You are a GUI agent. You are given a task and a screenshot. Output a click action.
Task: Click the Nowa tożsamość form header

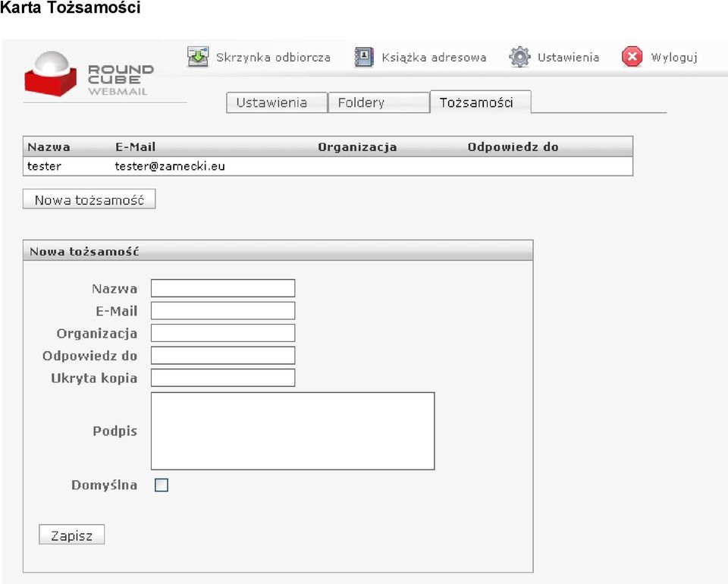pyautogui.click(x=278, y=251)
